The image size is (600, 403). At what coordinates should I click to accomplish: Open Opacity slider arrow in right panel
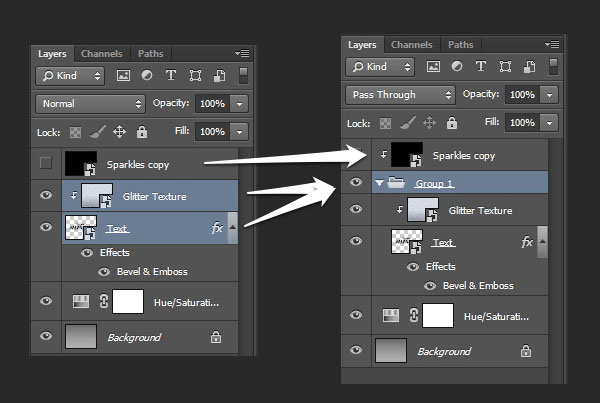pos(549,95)
